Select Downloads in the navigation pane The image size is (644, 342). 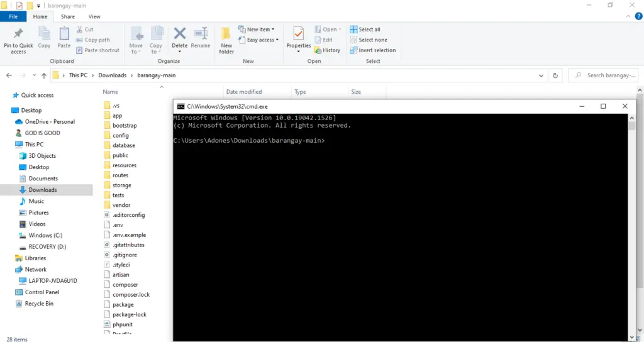click(43, 190)
